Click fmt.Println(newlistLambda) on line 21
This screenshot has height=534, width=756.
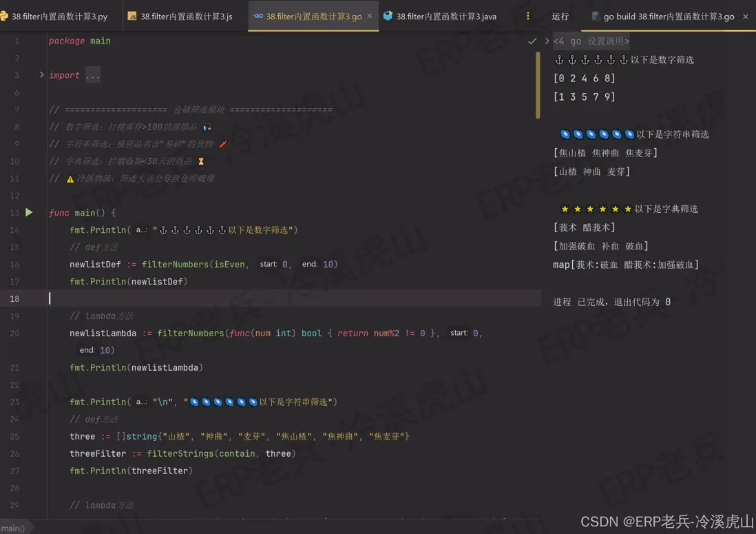click(136, 367)
